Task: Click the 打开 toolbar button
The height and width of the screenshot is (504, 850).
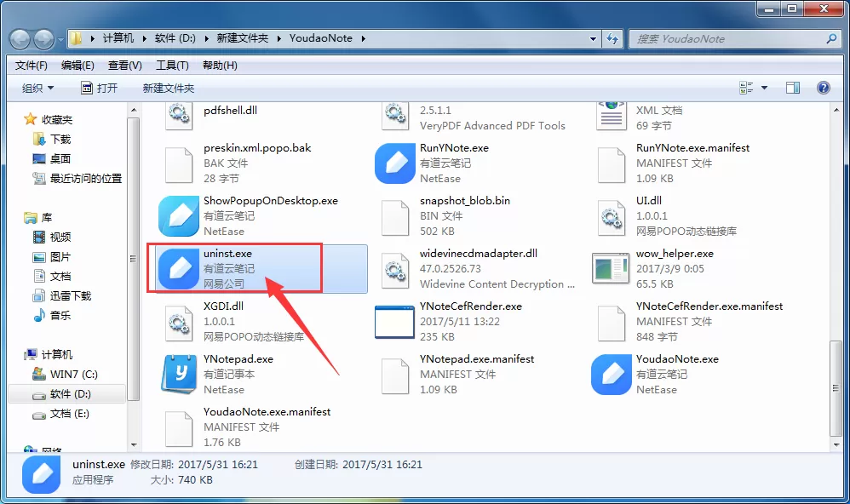Action: pos(99,88)
